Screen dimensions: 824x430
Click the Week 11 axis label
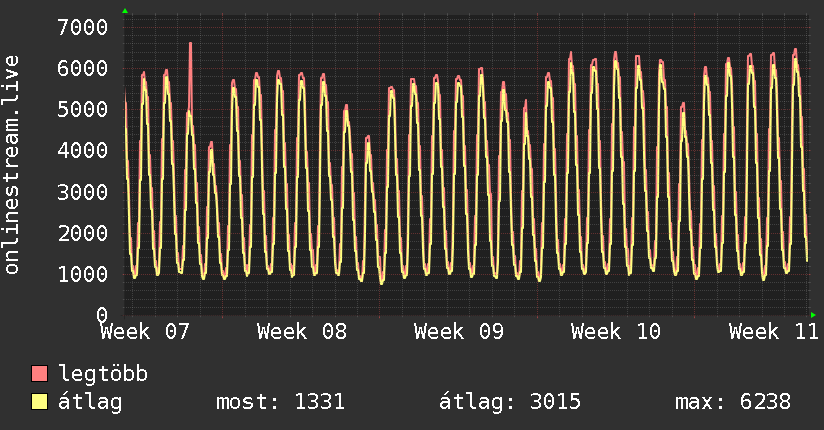point(773,332)
